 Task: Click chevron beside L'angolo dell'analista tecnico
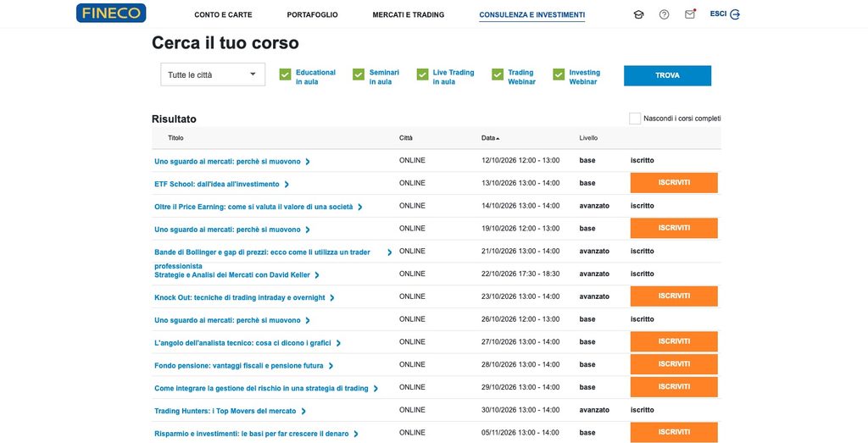pyautogui.click(x=338, y=343)
